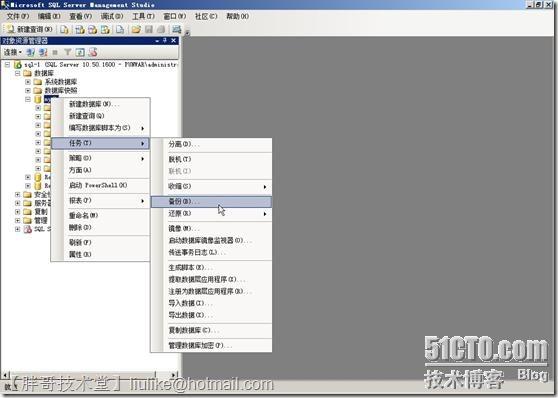Click the Disconnect icon in Object Explorer

click(x=43, y=52)
